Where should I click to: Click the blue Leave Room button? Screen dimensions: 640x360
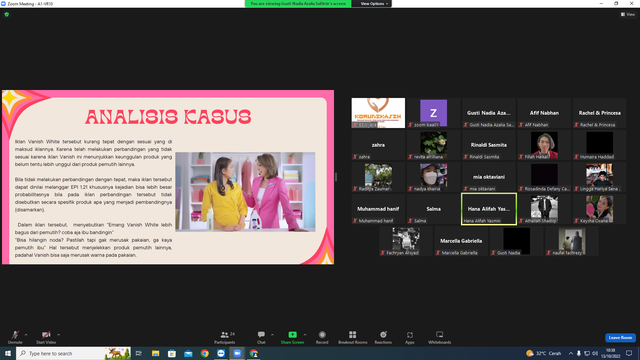pyautogui.click(x=620, y=338)
